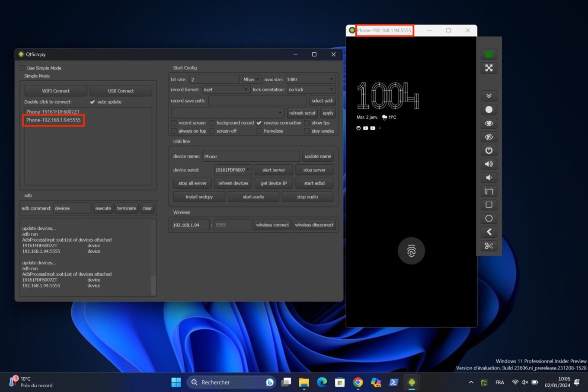This screenshot has width=588, height=392.
Task: Click the select path button
Action: (x=323, y=101)
